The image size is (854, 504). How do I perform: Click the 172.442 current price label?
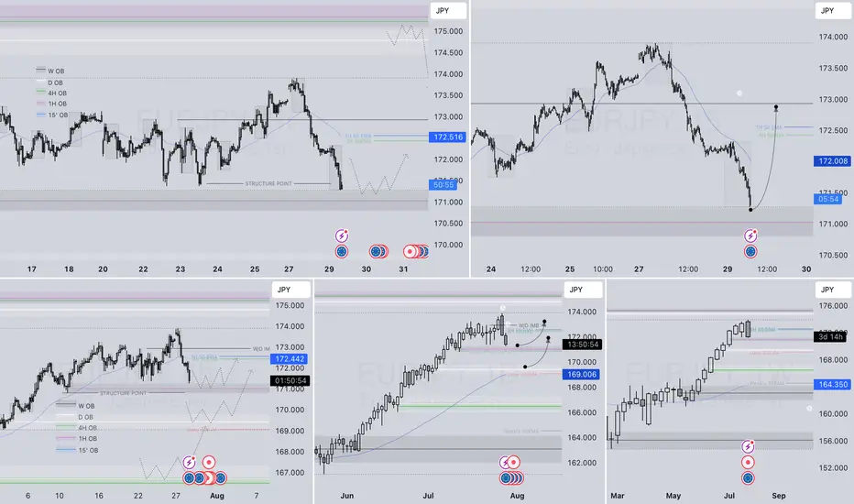click(x=290, y=358)
